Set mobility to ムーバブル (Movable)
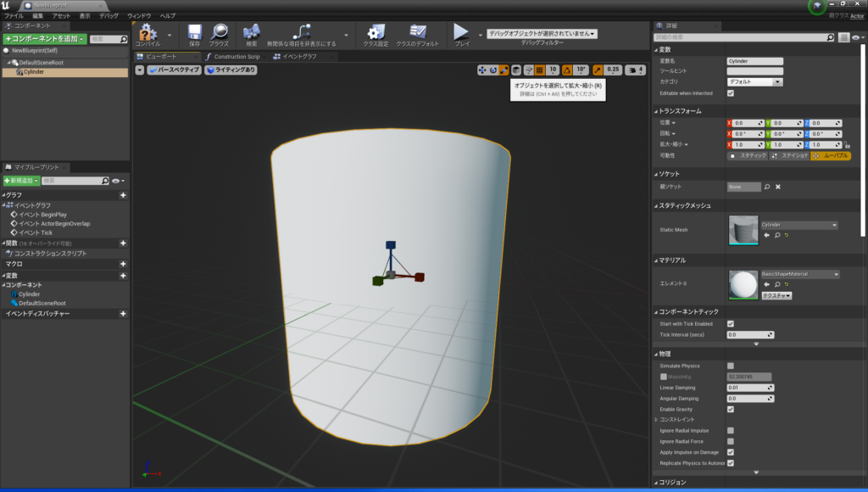Viewport: 868px width, 492px height. point(830,156)
